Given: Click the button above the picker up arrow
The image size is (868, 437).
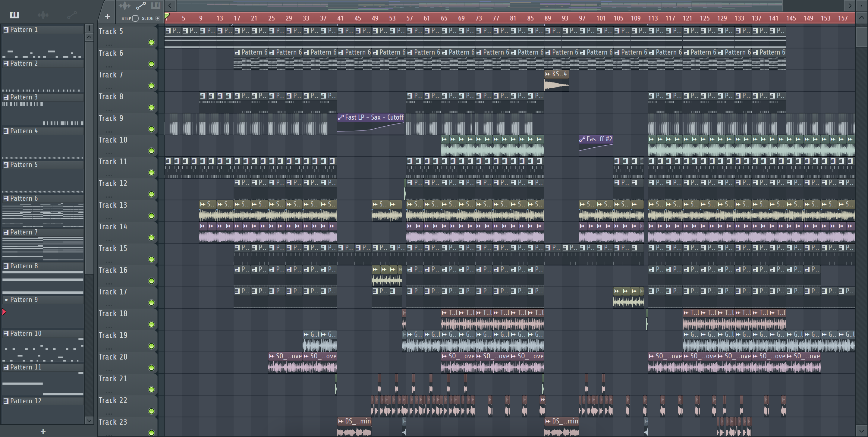Looking at the screenshot, I should click(89, 28).
